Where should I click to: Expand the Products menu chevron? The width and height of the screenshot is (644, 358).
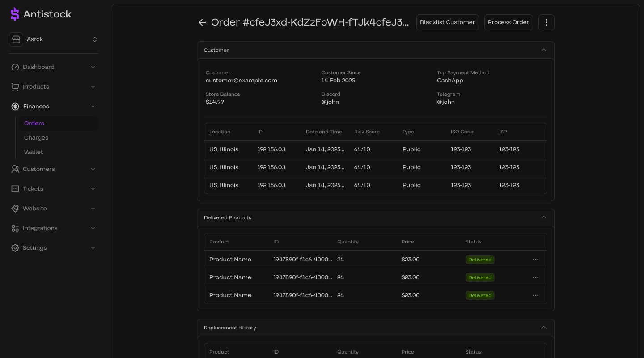(x=93, y=87)
